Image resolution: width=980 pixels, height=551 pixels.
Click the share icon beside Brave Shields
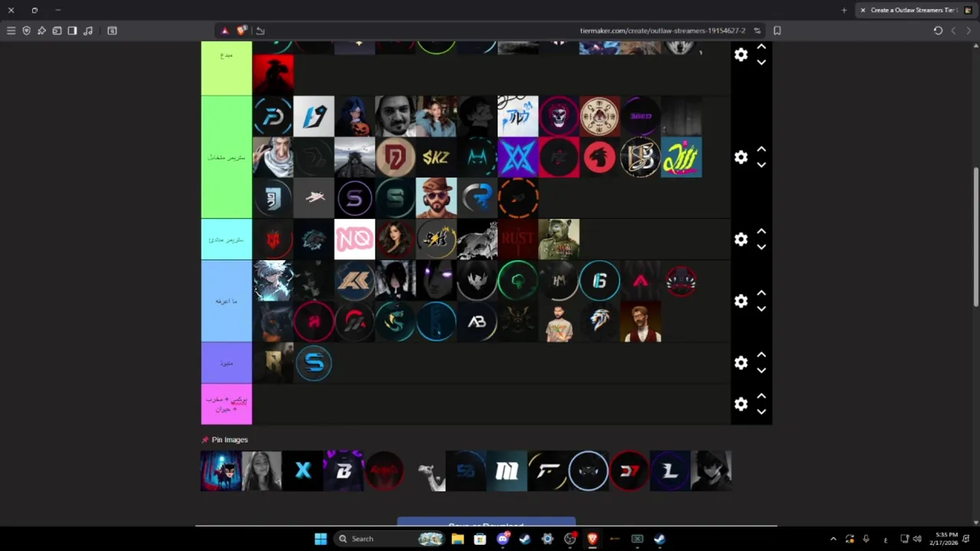click(260, 31)
